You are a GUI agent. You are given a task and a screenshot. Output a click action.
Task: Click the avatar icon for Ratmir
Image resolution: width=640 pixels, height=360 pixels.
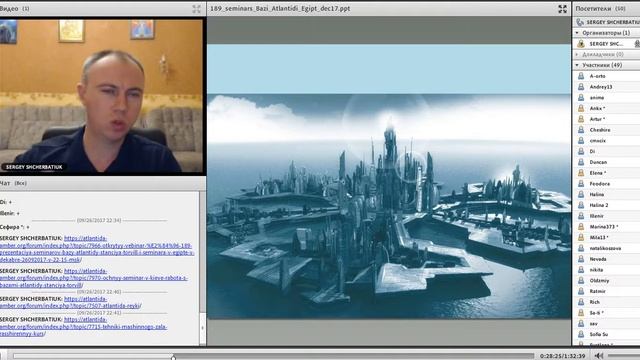coord(581,291)
